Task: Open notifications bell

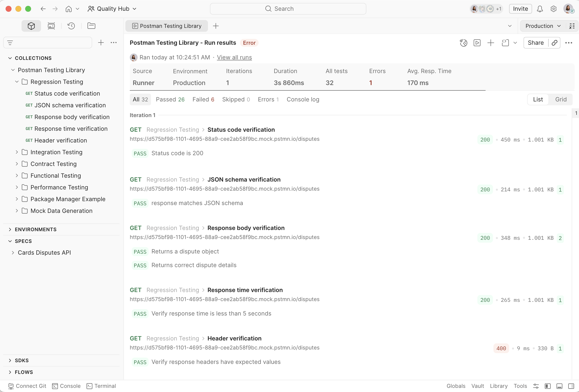Action: pos(540,9)
